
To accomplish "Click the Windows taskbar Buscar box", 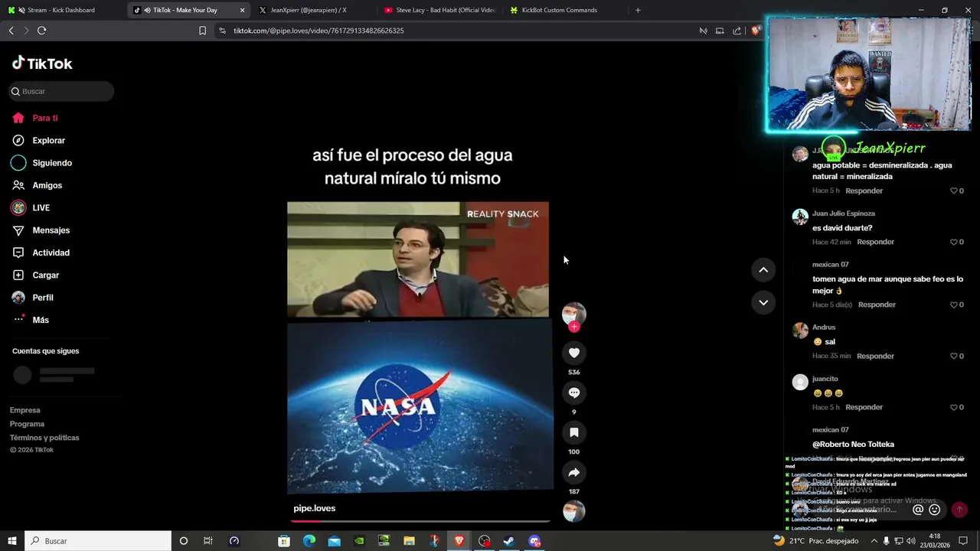I will 98,541.
